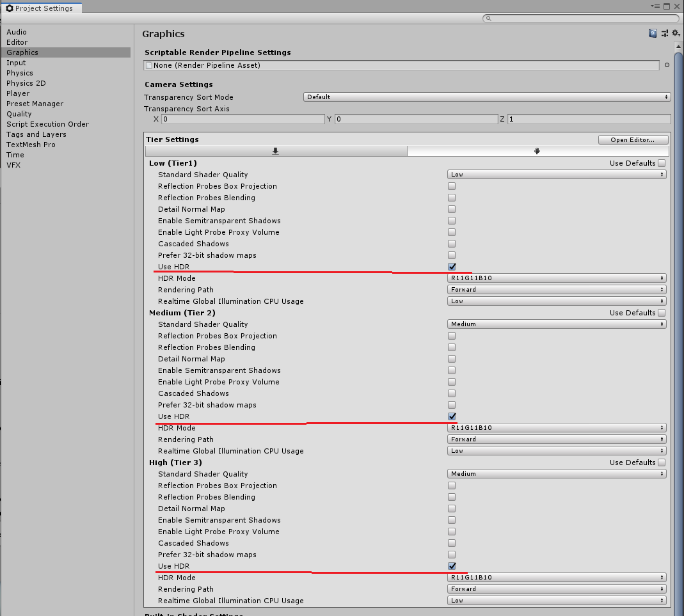Open Rendering Path dropdown in Low (Tier1)

557,290
